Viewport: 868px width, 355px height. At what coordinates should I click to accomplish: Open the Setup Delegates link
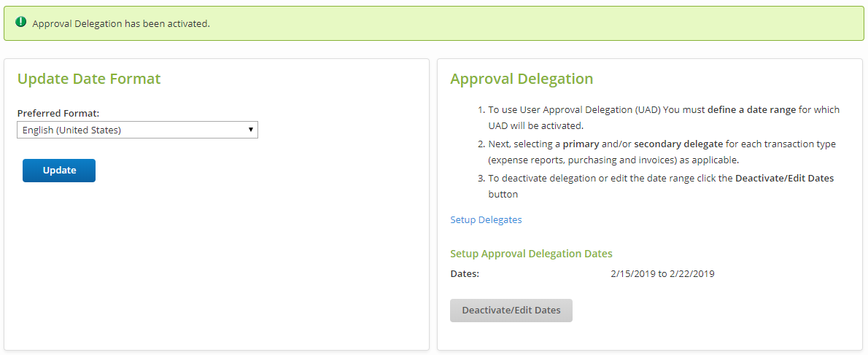point(486,219)
